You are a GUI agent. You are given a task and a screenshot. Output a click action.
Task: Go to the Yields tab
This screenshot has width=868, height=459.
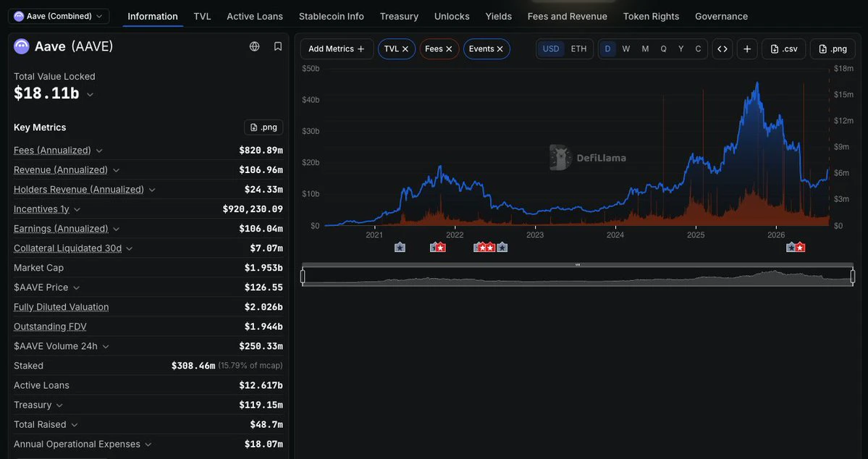click(x=499, y=17)
